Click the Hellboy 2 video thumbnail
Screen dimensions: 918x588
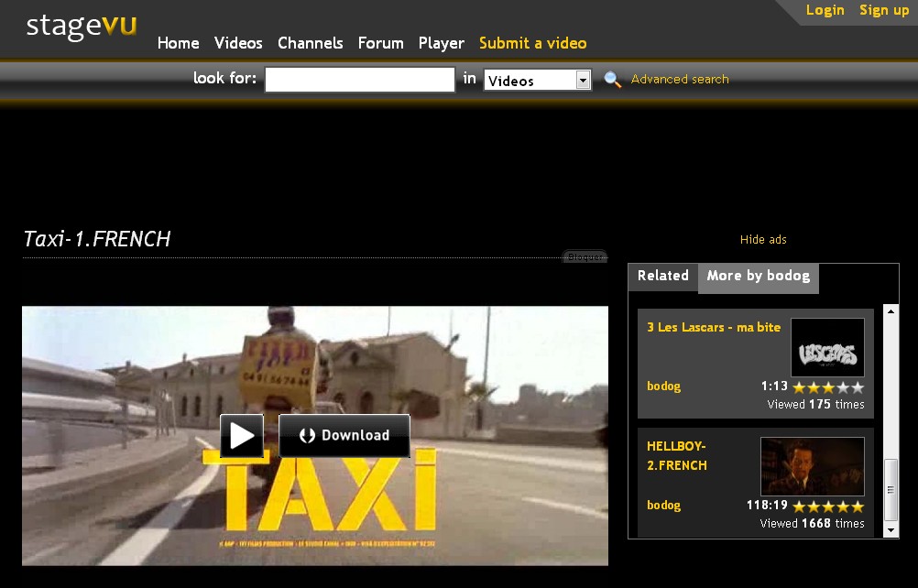(812, 466)
